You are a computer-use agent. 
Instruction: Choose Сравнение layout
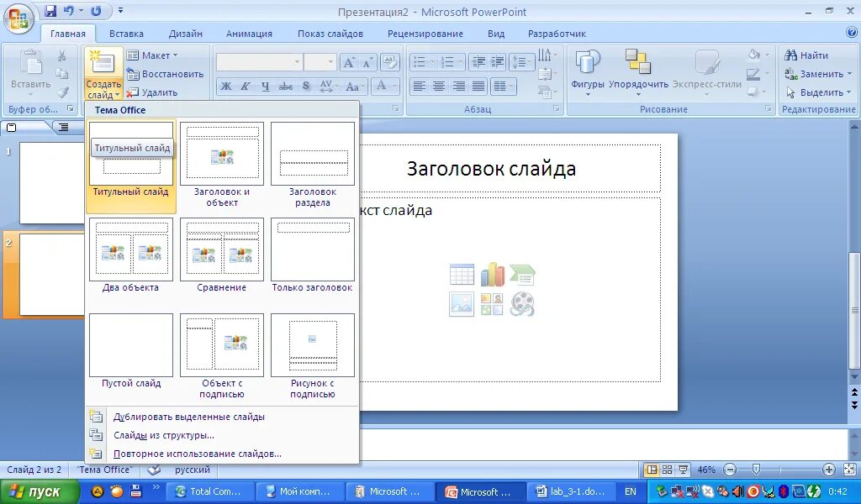pos(222,255)
